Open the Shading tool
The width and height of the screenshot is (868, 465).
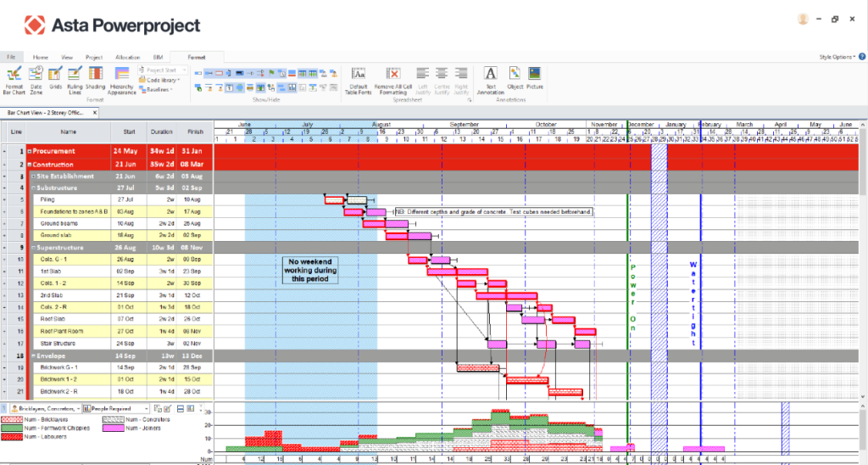[x=95, y=77]
